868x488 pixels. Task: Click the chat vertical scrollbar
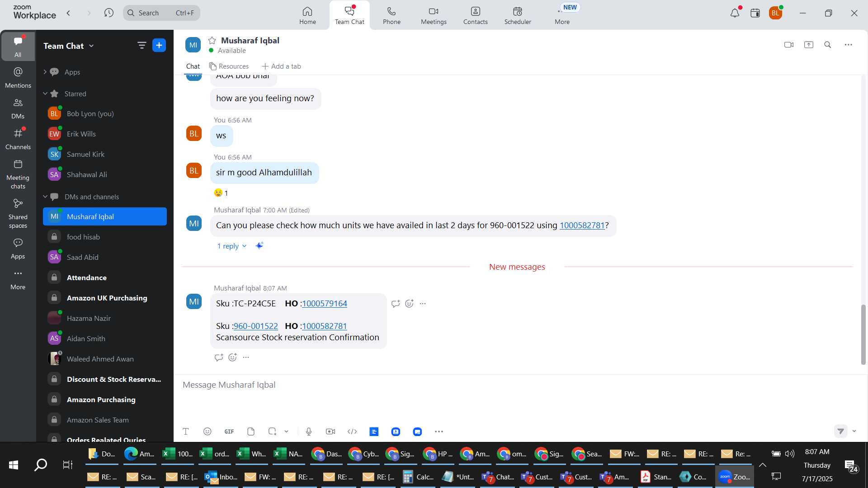point(863,335)
